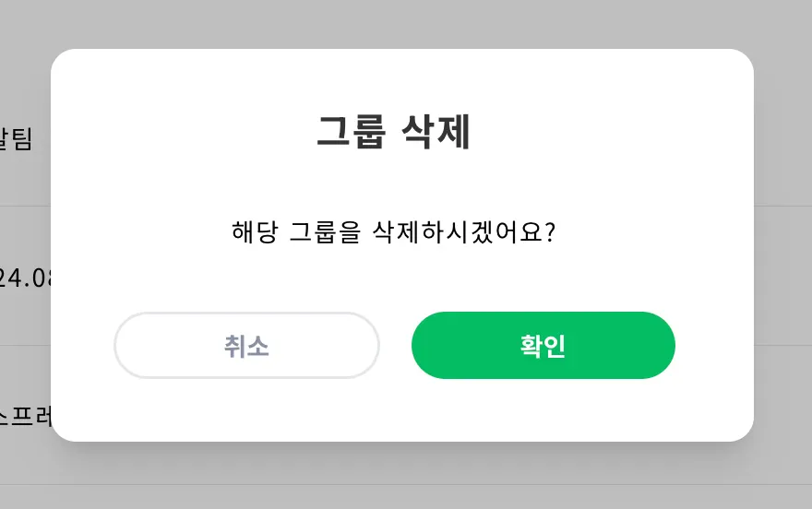Click the question mark ending the dialog message
Screen dimensions: 812x509
click(549, 231)
